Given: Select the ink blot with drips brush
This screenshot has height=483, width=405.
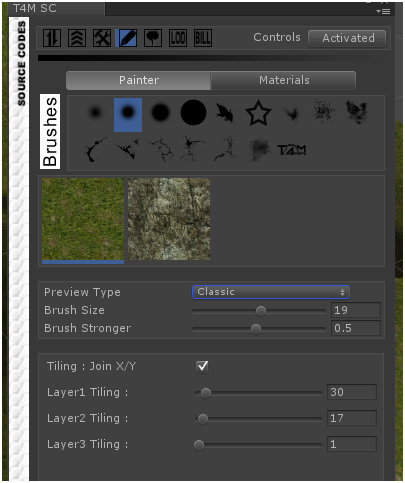Looking at the screenshot, I should click(x=192, y=149).
